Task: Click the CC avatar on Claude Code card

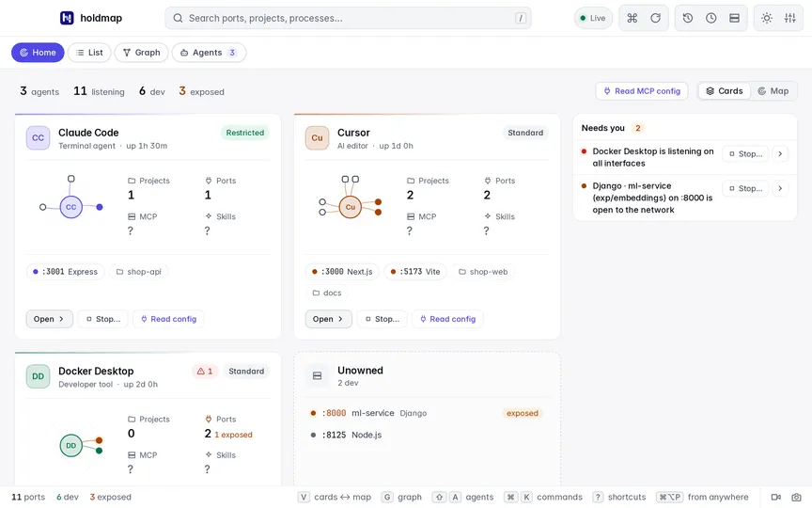Action: tap(38, 138)
